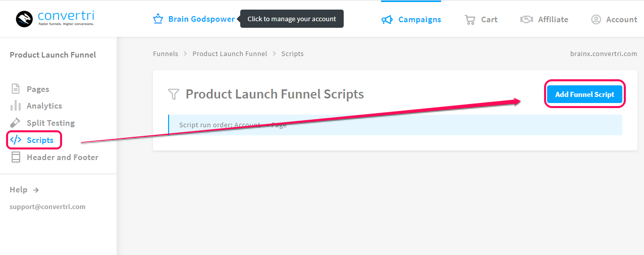
Task: Click the first breadcrumb chevron after Funnels
Action: tap(185, 54)
